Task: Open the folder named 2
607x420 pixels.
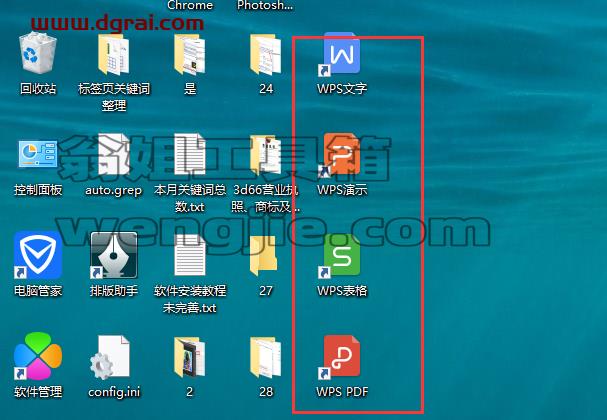Action: tap(190, 357)
